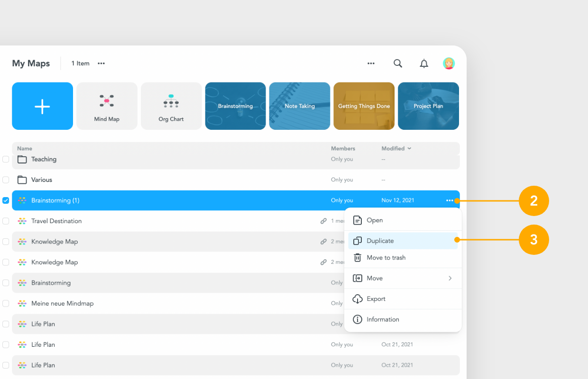
Task: Click the three-dot options on Brainstorming (1) row
Action: 450,200
